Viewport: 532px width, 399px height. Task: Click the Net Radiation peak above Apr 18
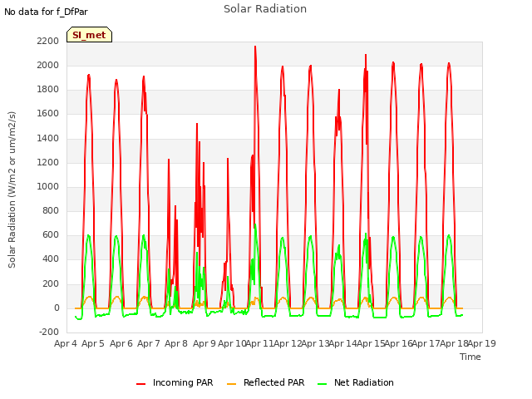pyautogui.click(x=449, y=235)
